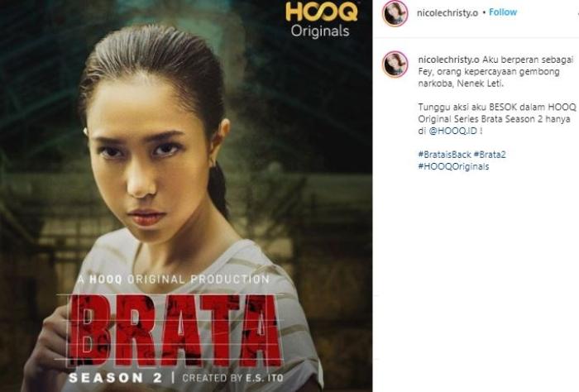Open the #BrataisBack hashtag

445,155
